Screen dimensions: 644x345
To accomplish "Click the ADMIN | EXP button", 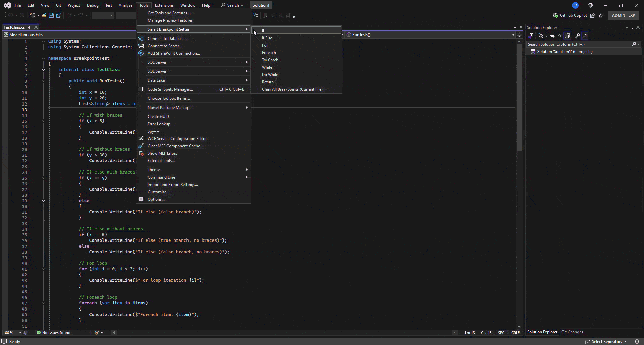I will pyautogui.click(x=623, y=15).
